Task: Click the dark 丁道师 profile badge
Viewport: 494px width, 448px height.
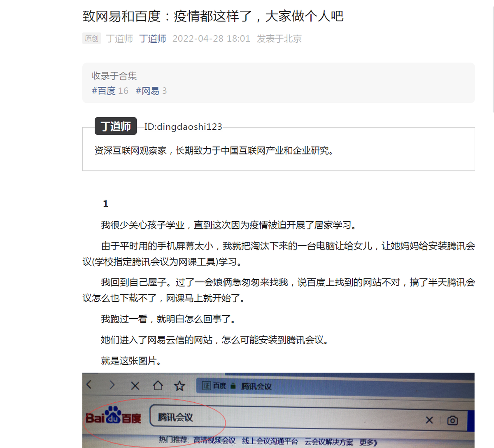Action: (116, 126)
